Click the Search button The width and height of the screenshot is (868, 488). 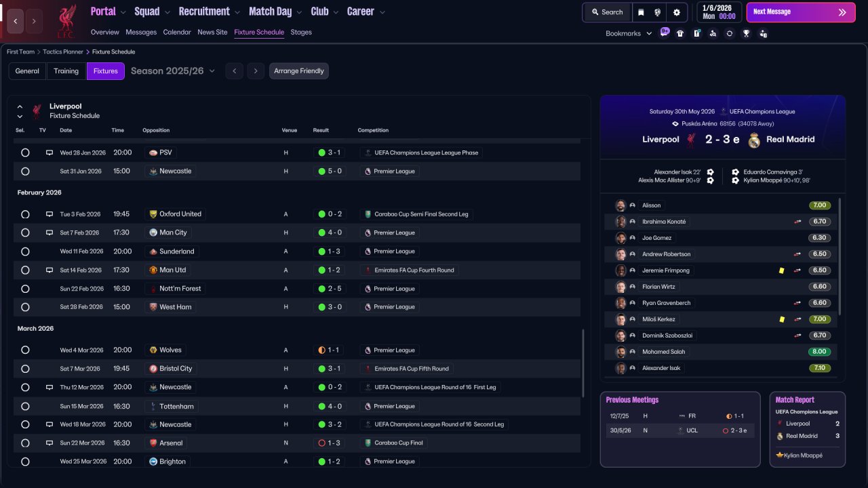pos(607,12)
